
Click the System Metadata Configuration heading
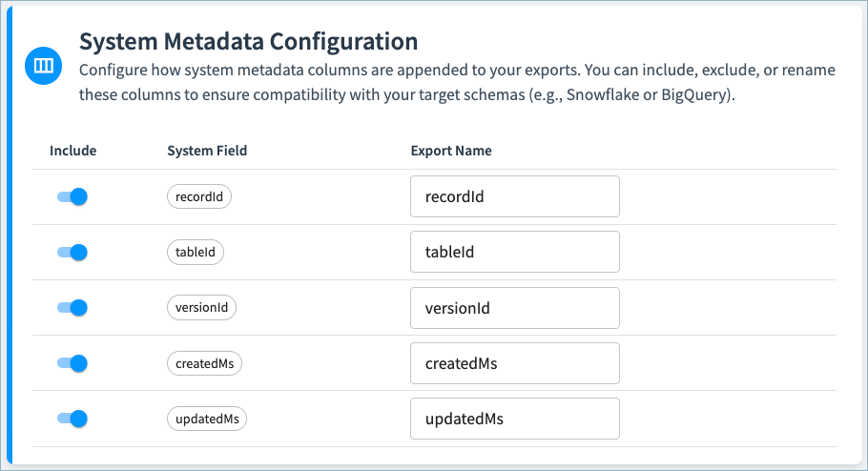click(x=248, y=42)
